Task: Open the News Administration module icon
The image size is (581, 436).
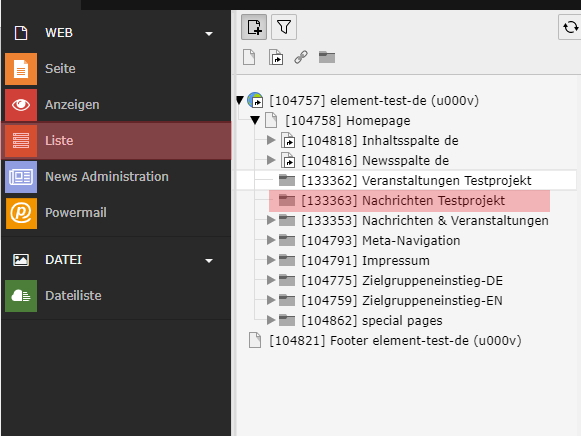Action: point(21,177)
